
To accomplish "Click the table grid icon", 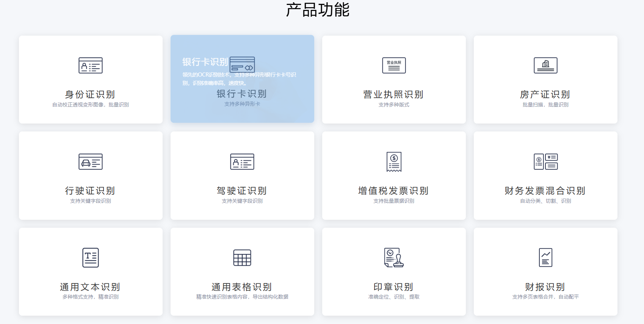I will 242,258.
